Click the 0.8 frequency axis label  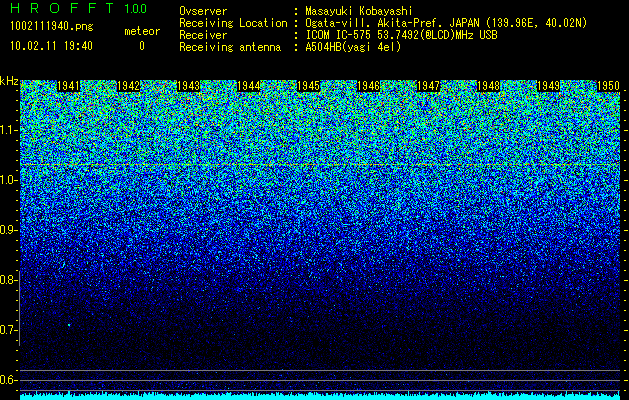[8, 280]
